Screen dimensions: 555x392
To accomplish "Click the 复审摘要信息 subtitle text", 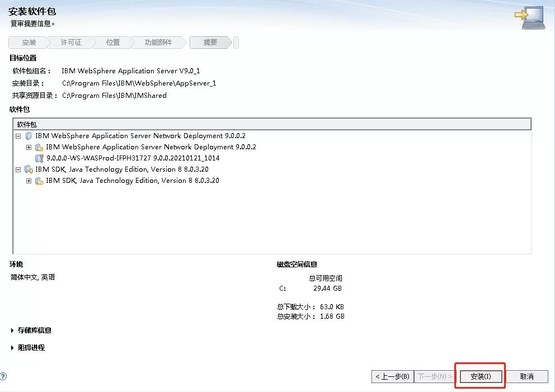I will click(x=32, y=23).
